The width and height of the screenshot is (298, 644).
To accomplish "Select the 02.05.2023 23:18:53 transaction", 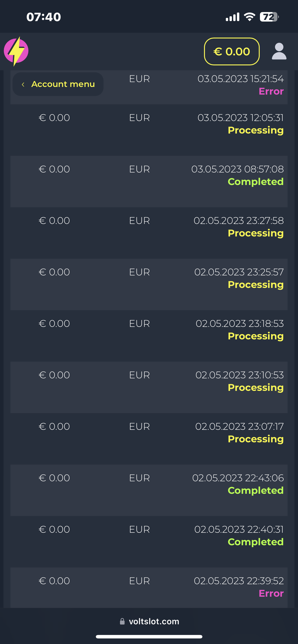I will (x=149, y=330).
